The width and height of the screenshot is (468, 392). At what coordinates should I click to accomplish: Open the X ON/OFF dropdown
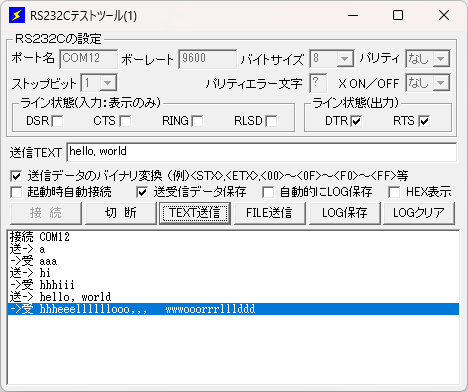point(441,83)
